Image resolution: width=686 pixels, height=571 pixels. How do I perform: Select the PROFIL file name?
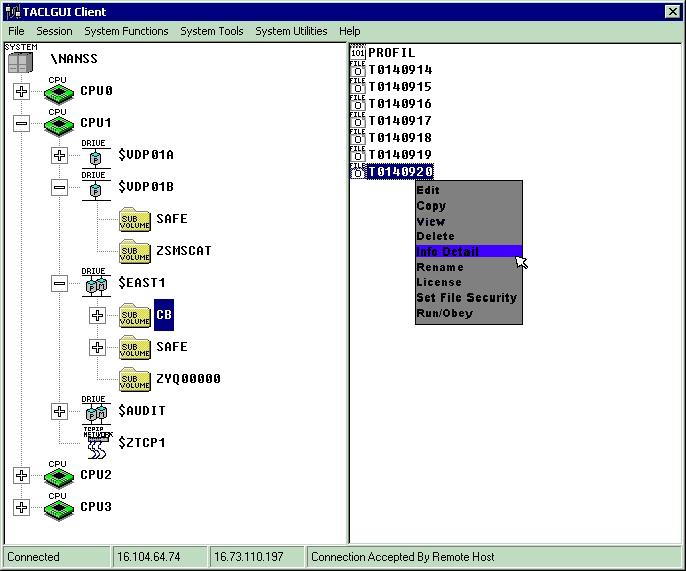coord(392,53)
